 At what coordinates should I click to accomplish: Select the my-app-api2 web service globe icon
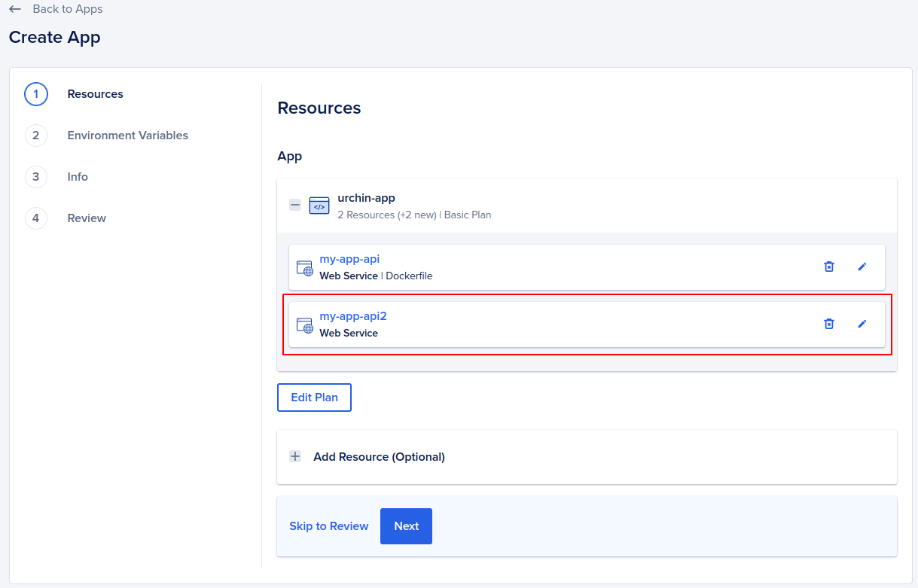tap(305, 325)
